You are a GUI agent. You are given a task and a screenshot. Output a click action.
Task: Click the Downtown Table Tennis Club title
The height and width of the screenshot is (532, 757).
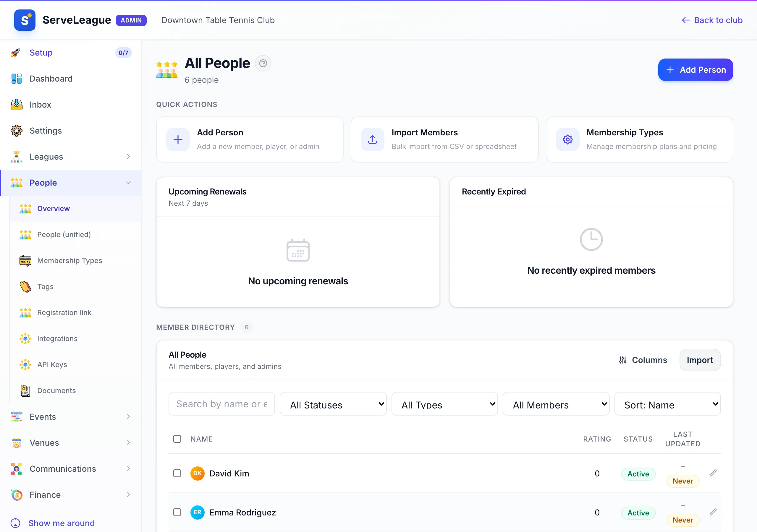click(218, 20)
